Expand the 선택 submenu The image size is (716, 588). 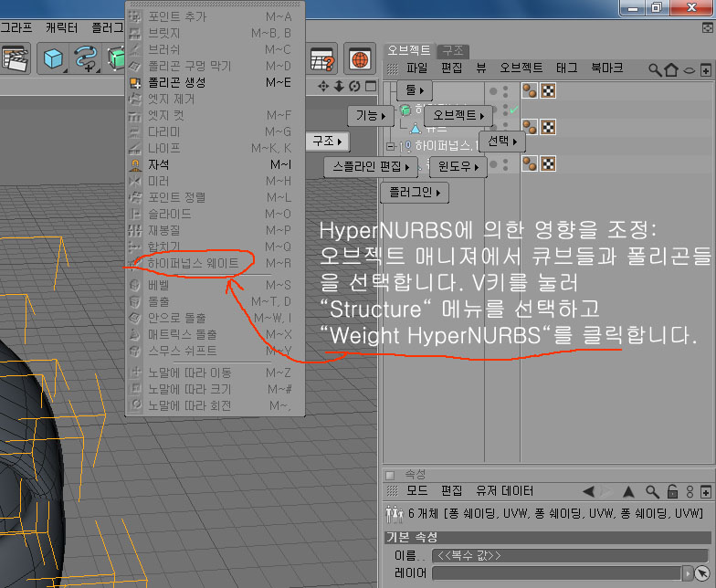point(502,141)
